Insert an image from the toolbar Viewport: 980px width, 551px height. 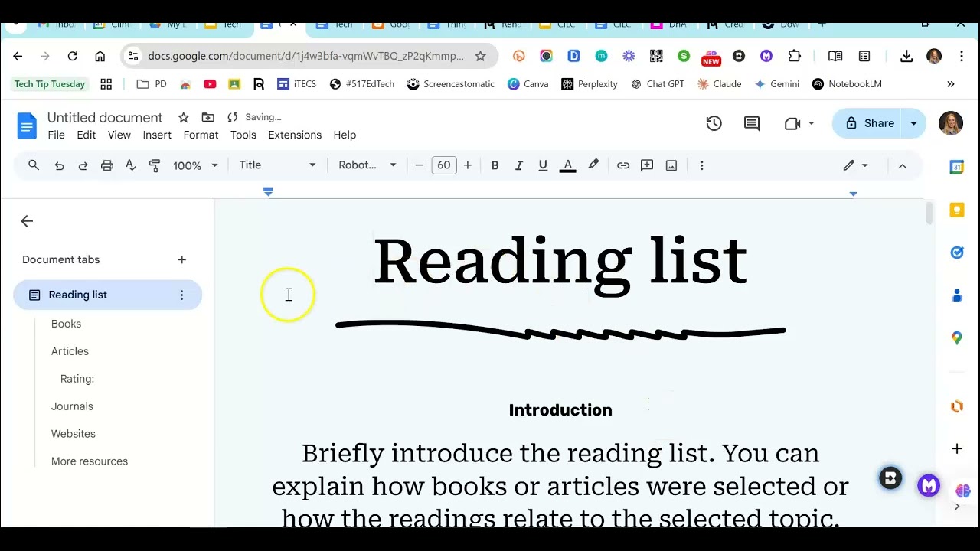(x=671, y=165)
